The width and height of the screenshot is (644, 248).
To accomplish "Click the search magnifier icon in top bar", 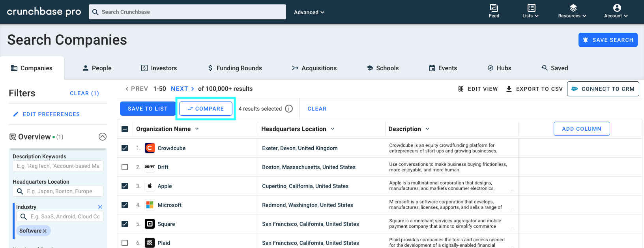I will tap(95, 12).
